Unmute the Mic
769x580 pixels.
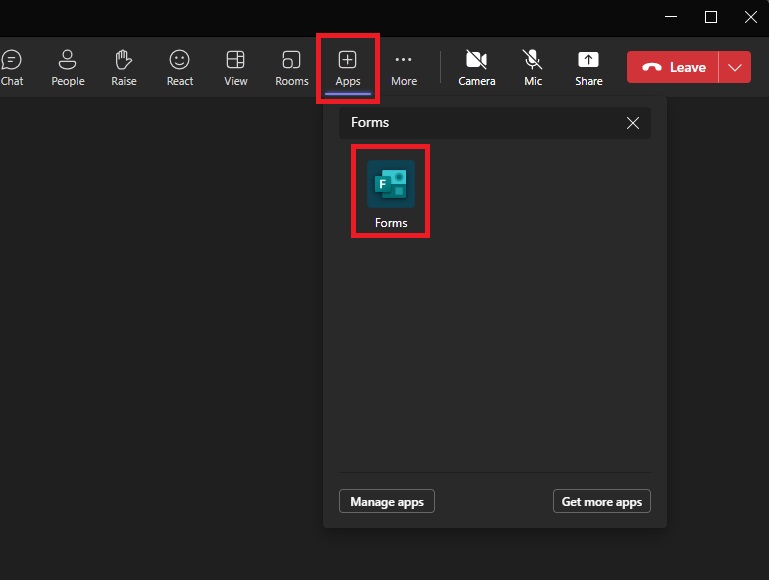(533, 68)
